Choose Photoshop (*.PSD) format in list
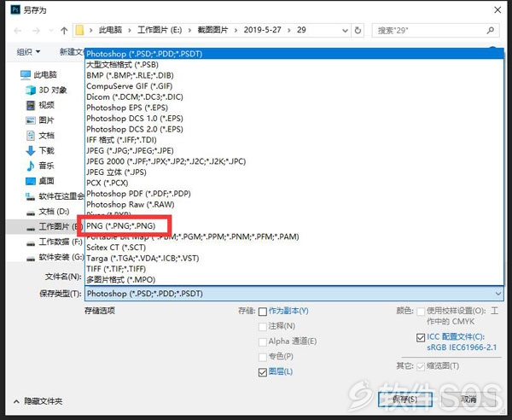512x420 pixels. (294, 54)
